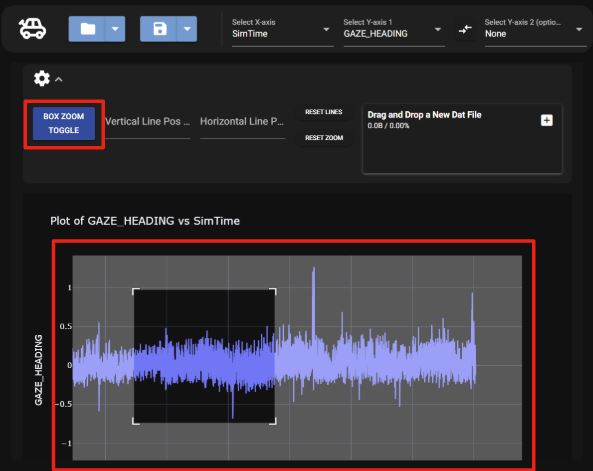Image resolution: width=593 pixels, height=471 pixels.
Task: Click the GAZE_HEADING y-axis label
Action: 39,370
